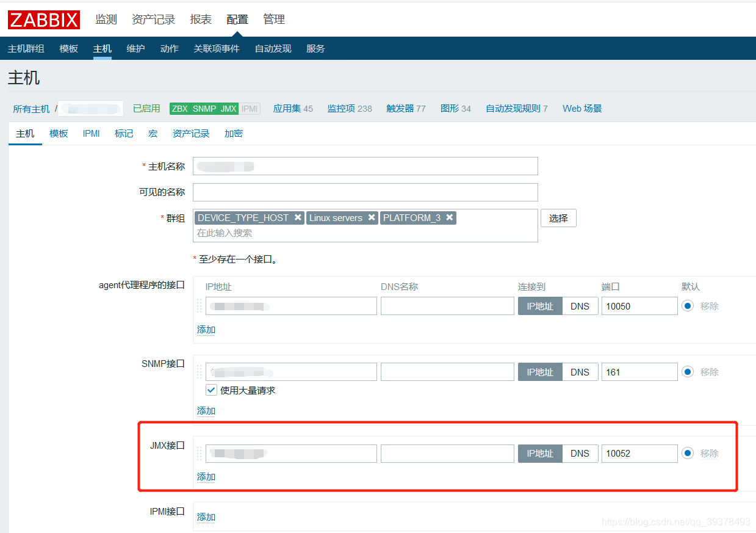Click the JMX availability indicator
The image size is (756, 533).
tap(228, 108)
